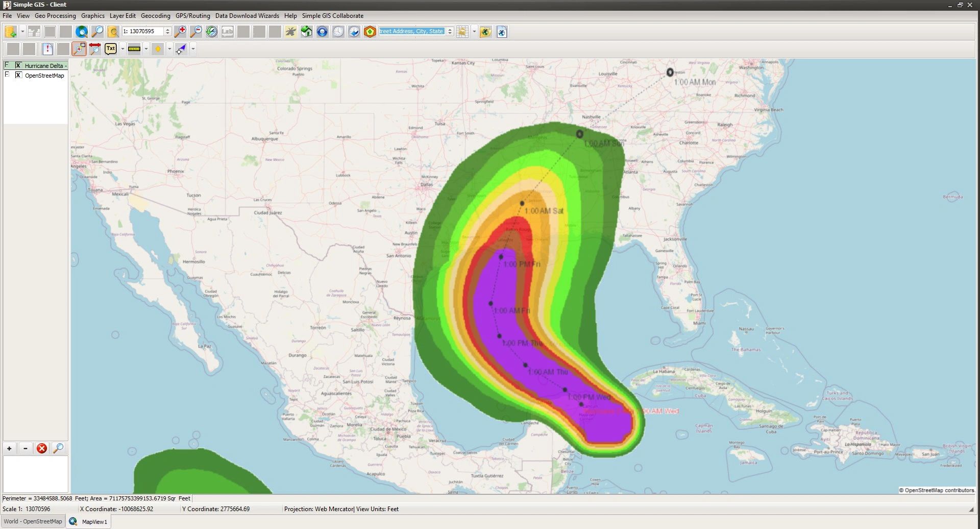
Task: Click the orange hexagon geocoding icon
Action: coord(370,32)
